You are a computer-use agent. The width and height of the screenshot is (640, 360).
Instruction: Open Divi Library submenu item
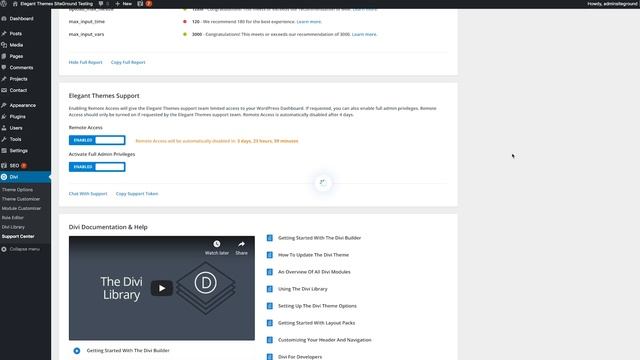point(13,227)
